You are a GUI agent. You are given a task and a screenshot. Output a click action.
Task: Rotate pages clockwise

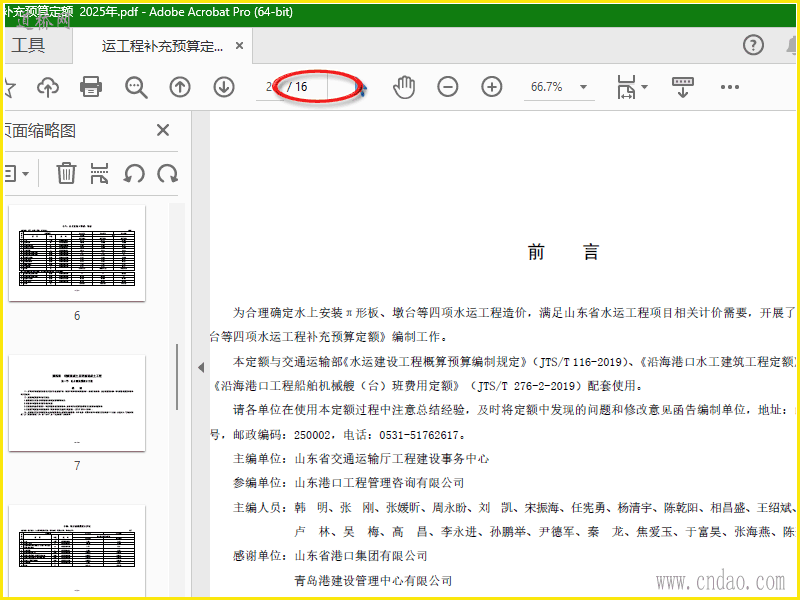(167, 174)
